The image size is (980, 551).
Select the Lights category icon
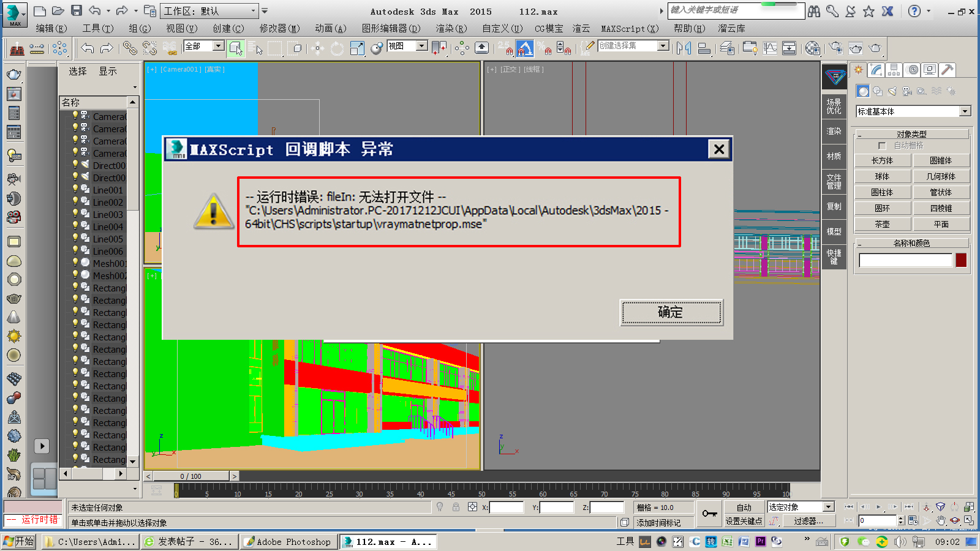(x=892, y=91)
